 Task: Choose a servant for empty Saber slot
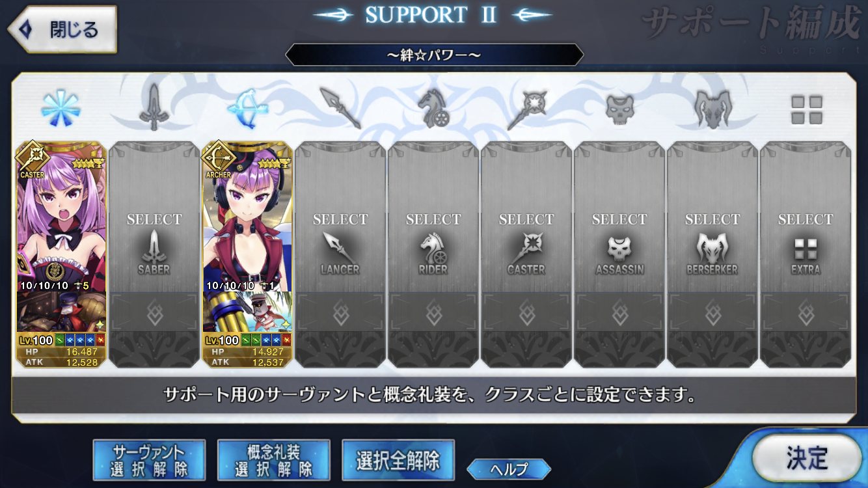click(154, 254)
